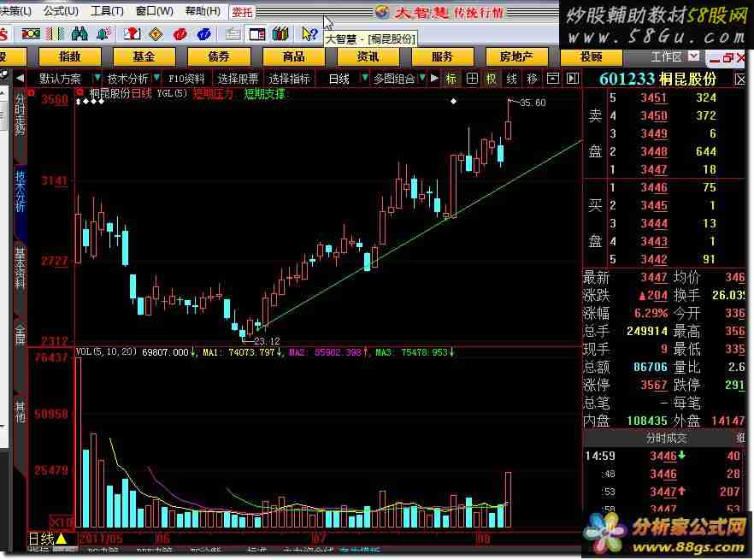Toggle the 线 draw-line button
The height and width of the screenshot is (560, 754).
tap(511, 79)
